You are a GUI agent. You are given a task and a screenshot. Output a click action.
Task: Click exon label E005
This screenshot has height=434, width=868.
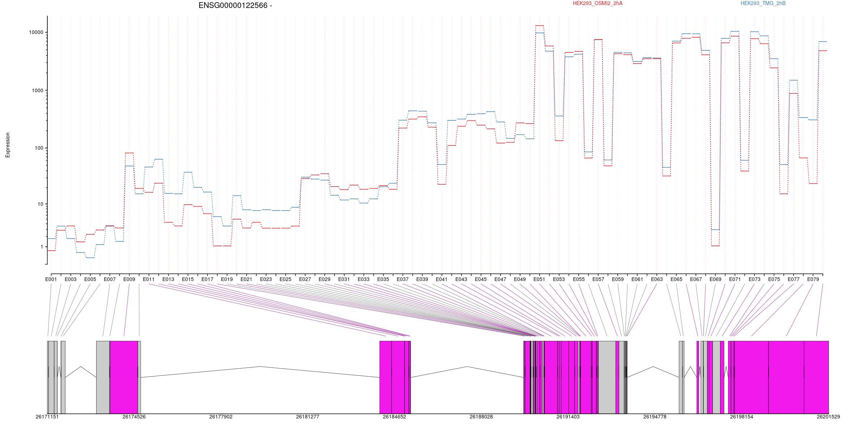(x=90, y=279)
